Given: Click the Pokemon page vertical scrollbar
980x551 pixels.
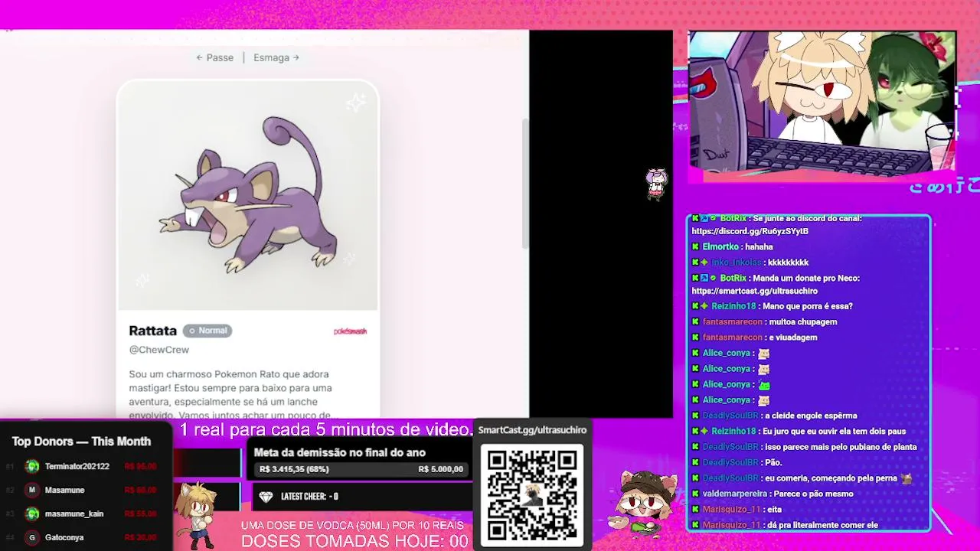Looking at the screenshot, I should pos(525,184).
